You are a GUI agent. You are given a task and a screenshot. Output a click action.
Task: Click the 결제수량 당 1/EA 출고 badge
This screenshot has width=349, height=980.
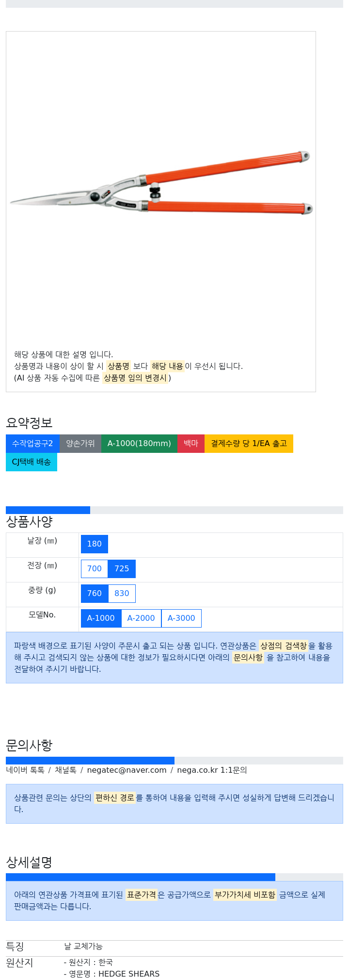point(249,444)
